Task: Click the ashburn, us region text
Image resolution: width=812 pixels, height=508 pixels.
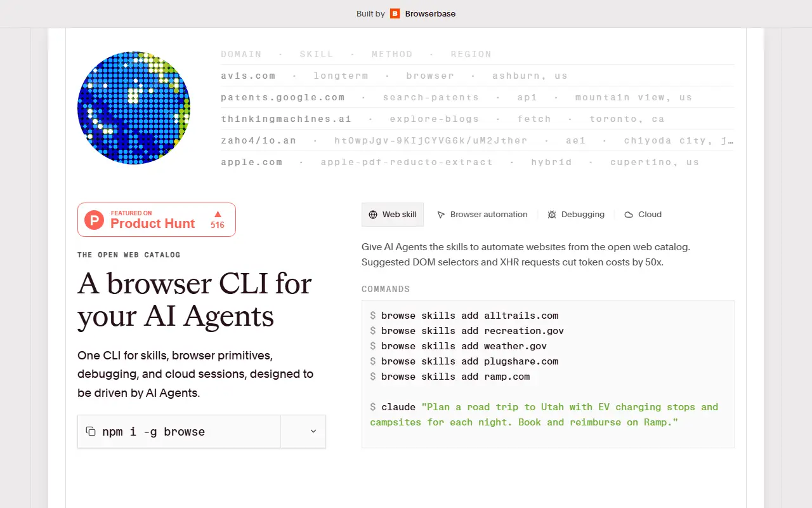Action: 530,76
